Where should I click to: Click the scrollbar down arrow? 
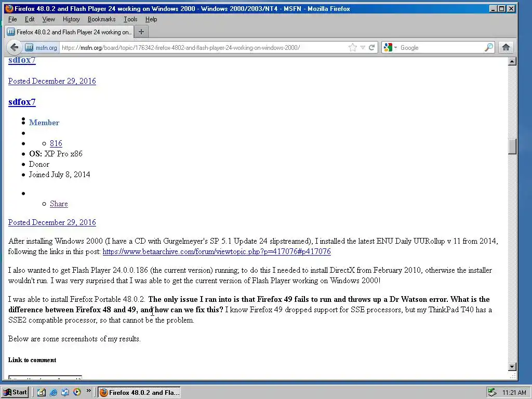click(512, 366)
